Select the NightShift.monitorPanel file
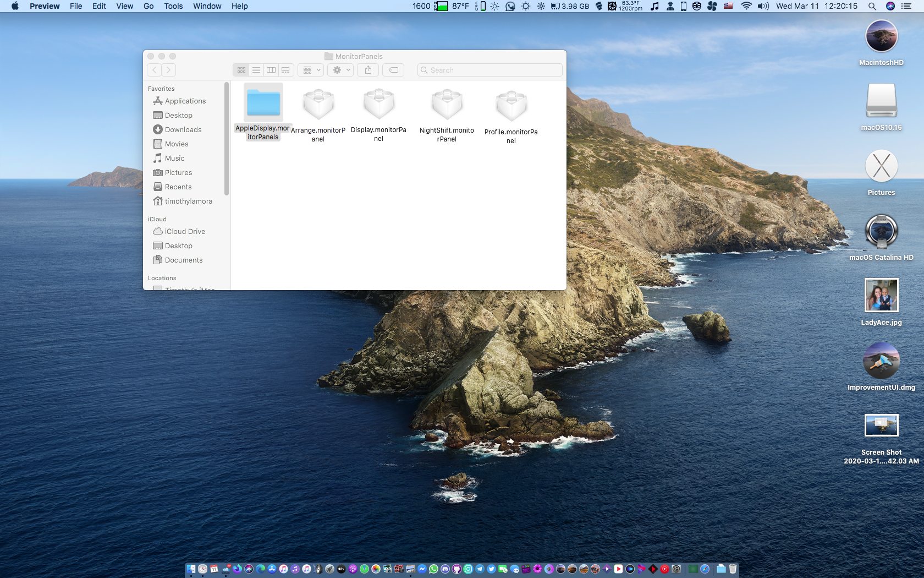Screen dimensions: 924x578 pyautogui.click(x=447, y=105)
